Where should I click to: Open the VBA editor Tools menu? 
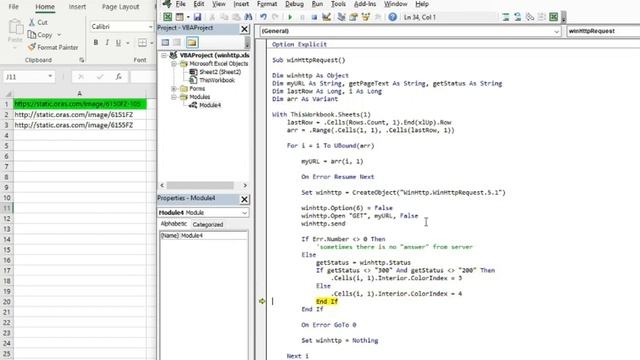[338, 4]
